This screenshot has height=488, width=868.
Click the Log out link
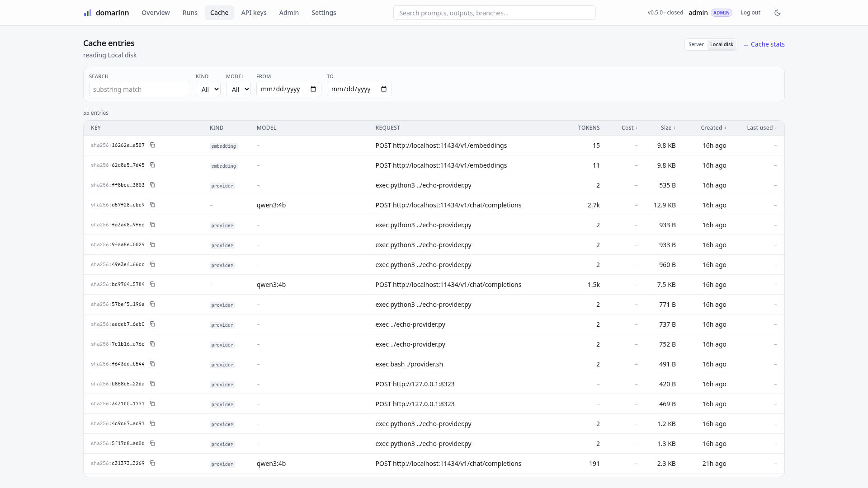750,13
